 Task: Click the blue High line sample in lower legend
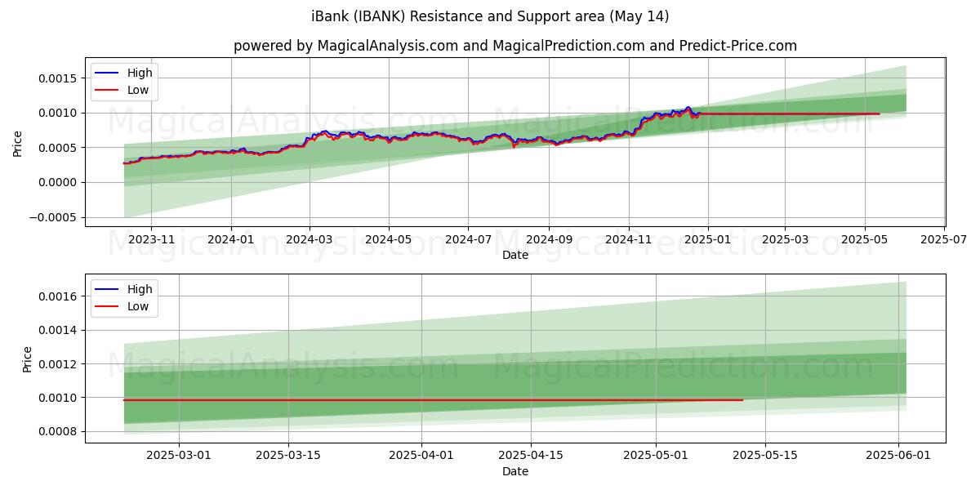[107, 289]
